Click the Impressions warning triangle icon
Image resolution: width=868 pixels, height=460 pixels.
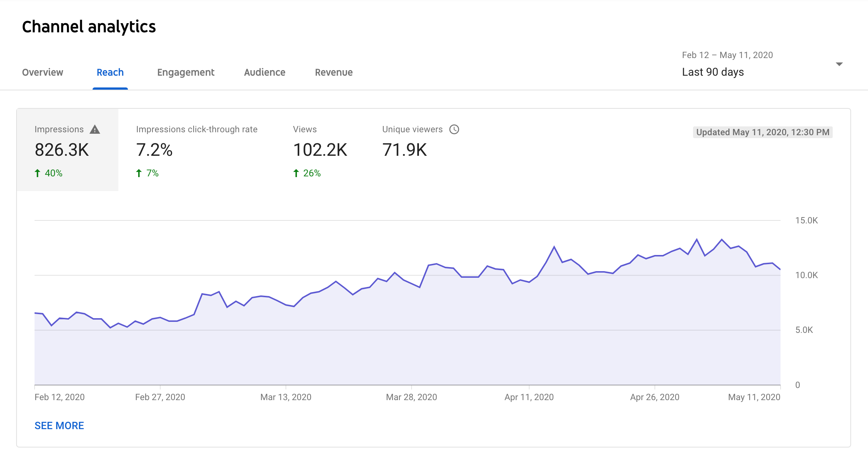(x=95, y=130)
